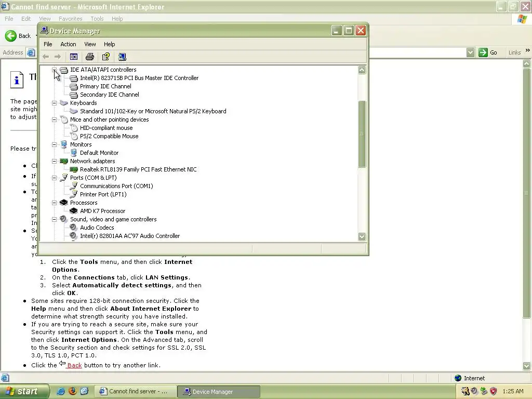Collapse the Keyboards tree node
Image resolution: width=532 pixels, height=399 pixels.
(54, 103)
